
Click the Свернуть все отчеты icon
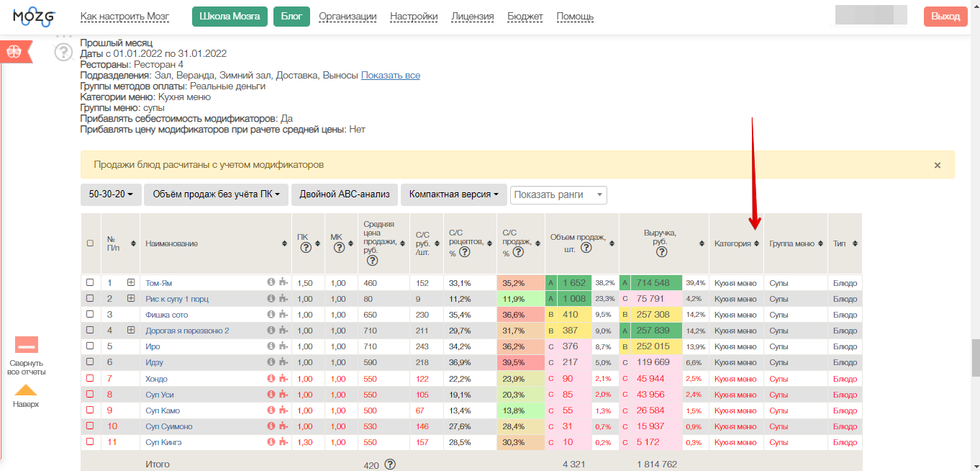(27, 345)
